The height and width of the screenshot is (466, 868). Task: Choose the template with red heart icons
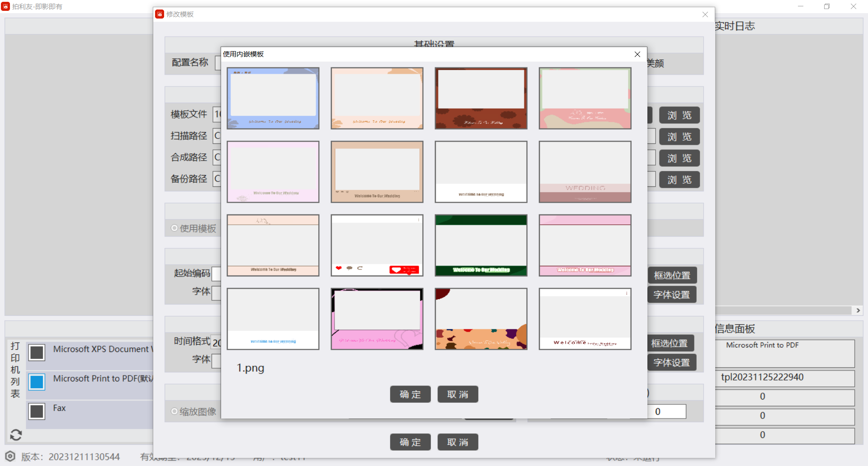click(x=377, y=245)
